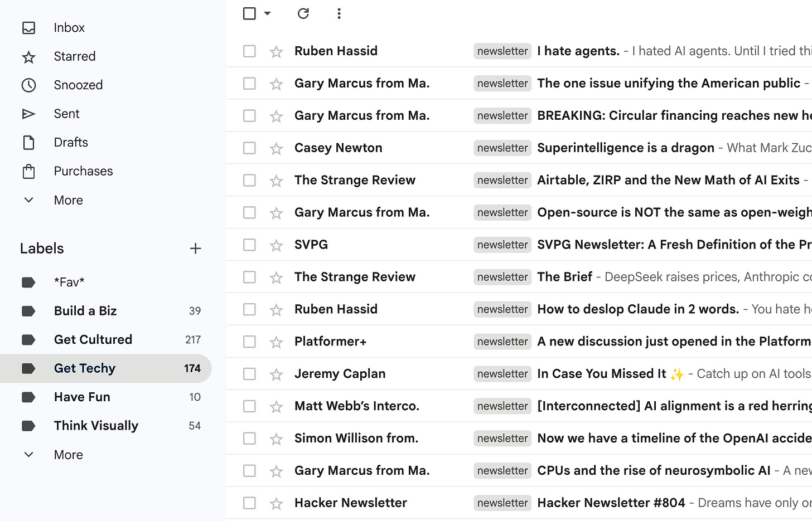Click the tag icon next to Have Fun
This screenshot has width=812, height=521.
[28, 397]
